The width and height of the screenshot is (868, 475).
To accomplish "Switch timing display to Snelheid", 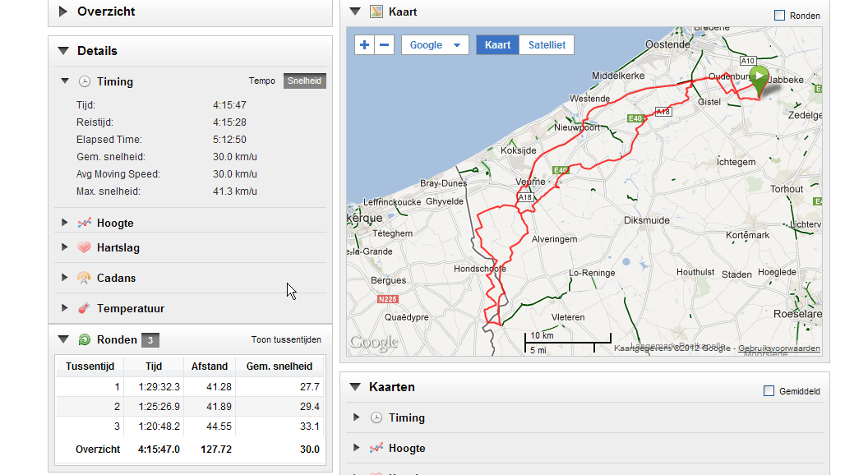I will click(x=304, y=81).
